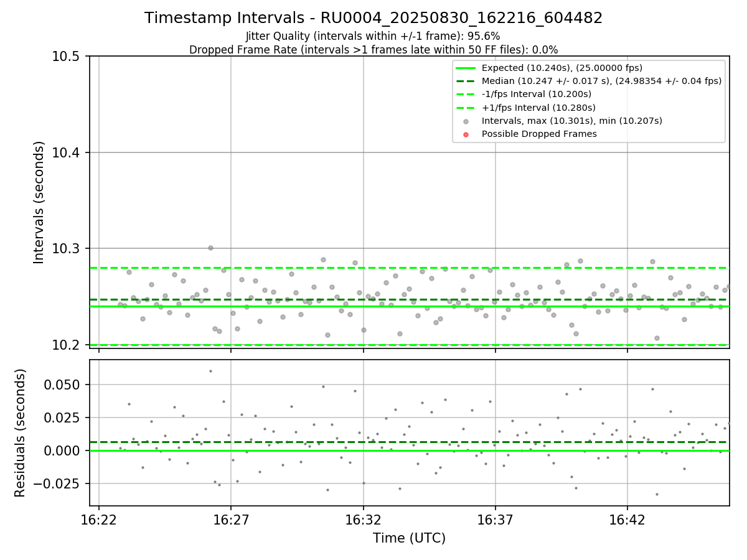Click the 16:42 time tick label

click(627, 520)
